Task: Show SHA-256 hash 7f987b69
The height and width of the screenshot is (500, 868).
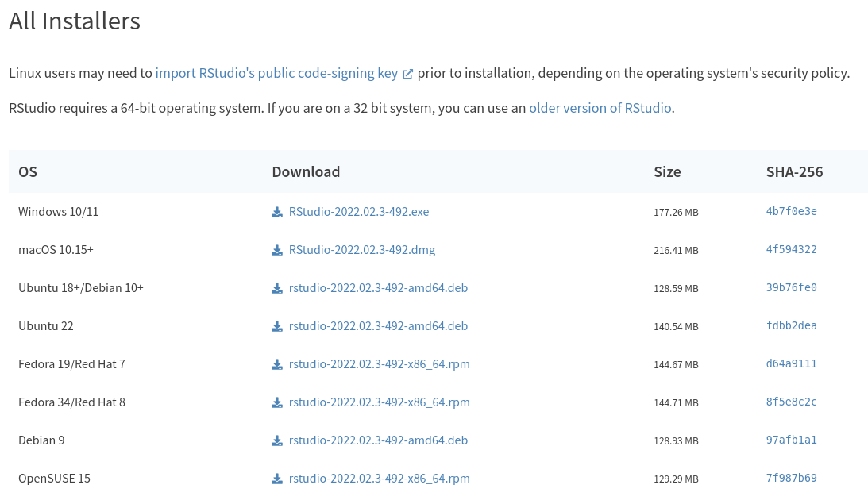Action: click(792, 479)
